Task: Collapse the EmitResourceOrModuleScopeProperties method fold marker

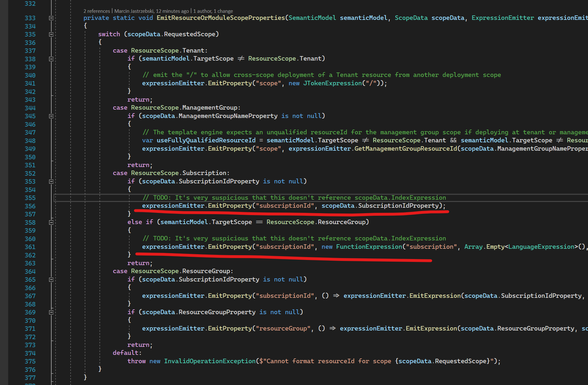Action: coord(51,18)
